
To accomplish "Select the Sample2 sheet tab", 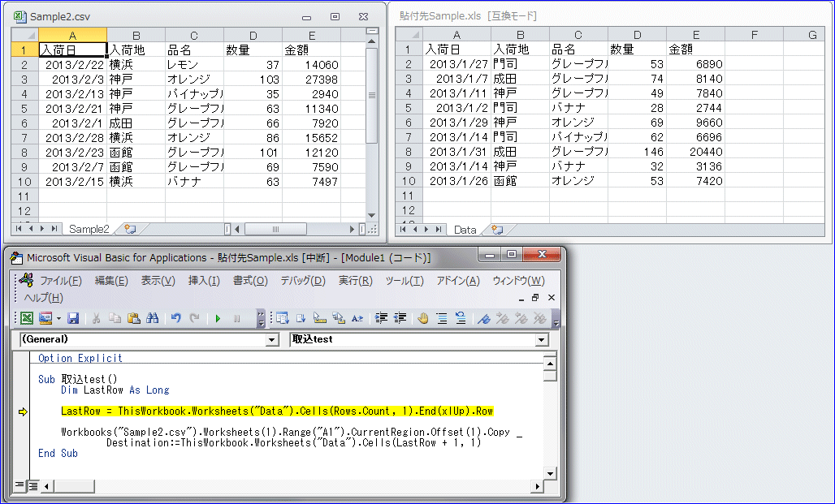I will coord(89,230).
